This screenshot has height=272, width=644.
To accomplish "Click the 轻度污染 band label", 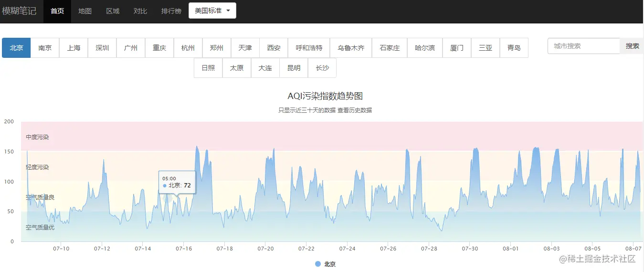I will click(x=37, y=167).
